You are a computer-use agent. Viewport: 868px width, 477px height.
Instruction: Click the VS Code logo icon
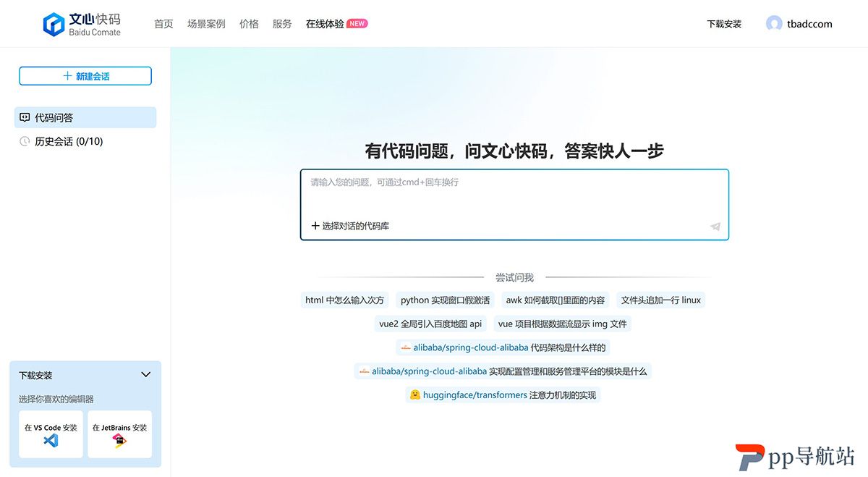click(51, 440)
